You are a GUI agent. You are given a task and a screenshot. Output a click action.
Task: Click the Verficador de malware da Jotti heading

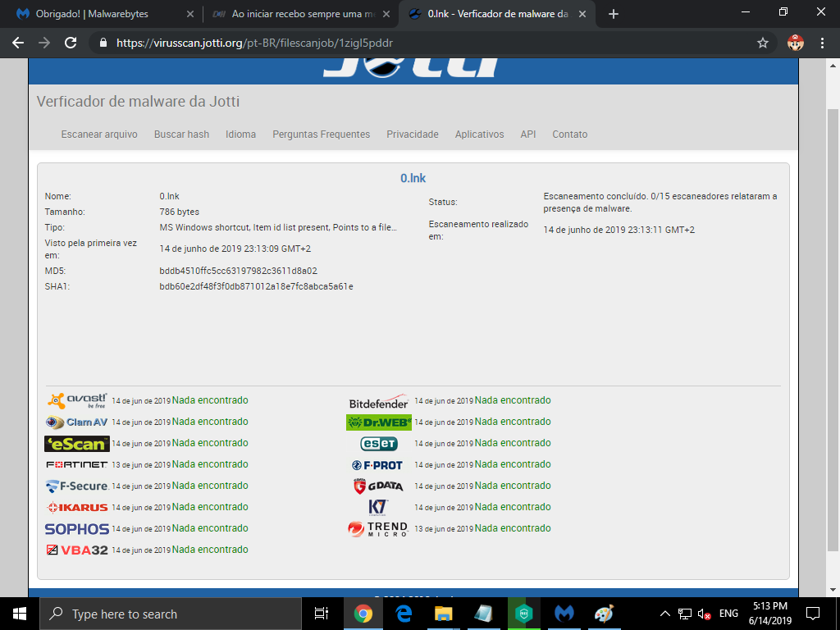[138, 101]
